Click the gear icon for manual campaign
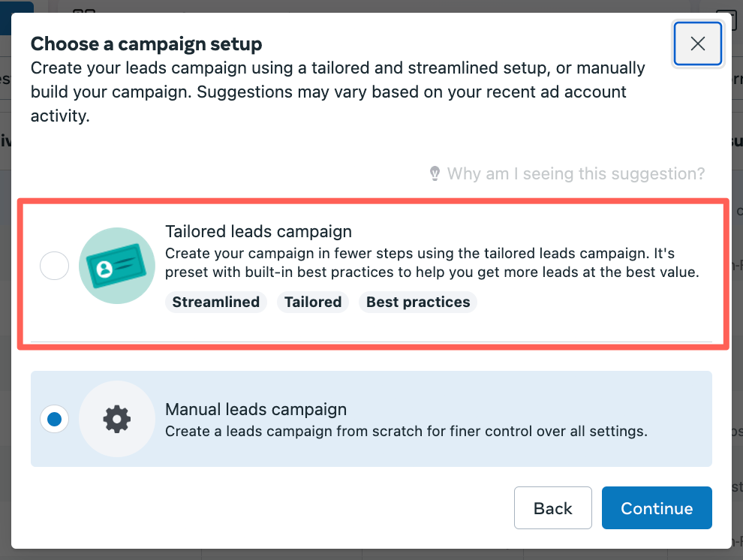Screen dimensions: 743x560 (x=117, y=419)
